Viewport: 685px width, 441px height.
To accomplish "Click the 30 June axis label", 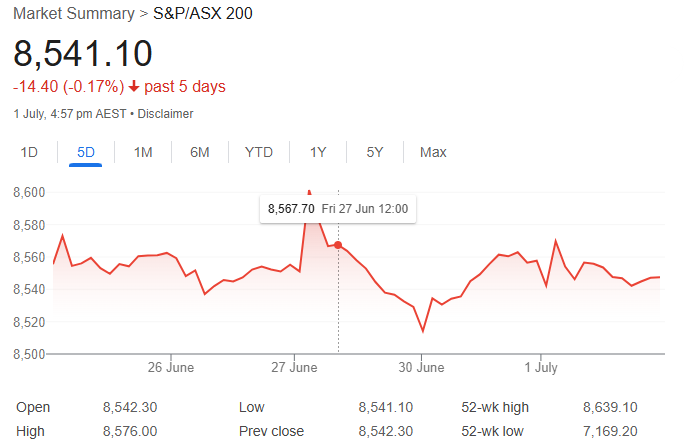I will [x=421, y=367].
